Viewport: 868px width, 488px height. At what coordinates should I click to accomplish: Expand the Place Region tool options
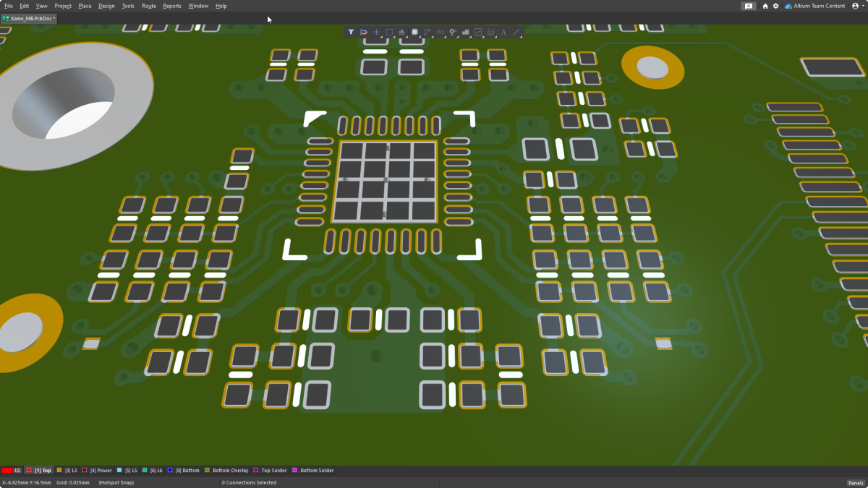coord(471,37)
